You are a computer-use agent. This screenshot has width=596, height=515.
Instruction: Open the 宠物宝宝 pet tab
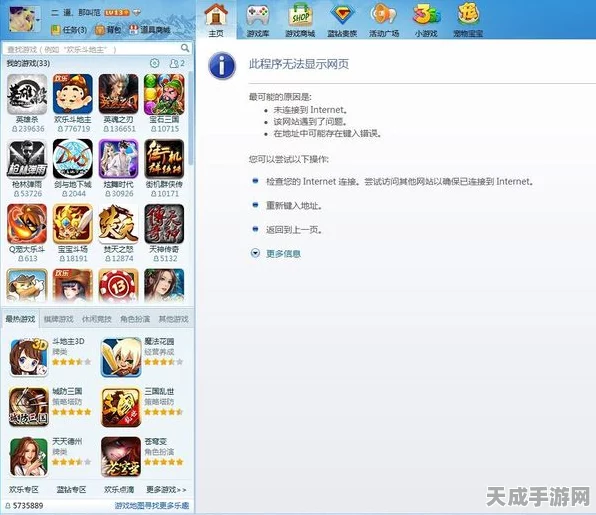point(468,20)
